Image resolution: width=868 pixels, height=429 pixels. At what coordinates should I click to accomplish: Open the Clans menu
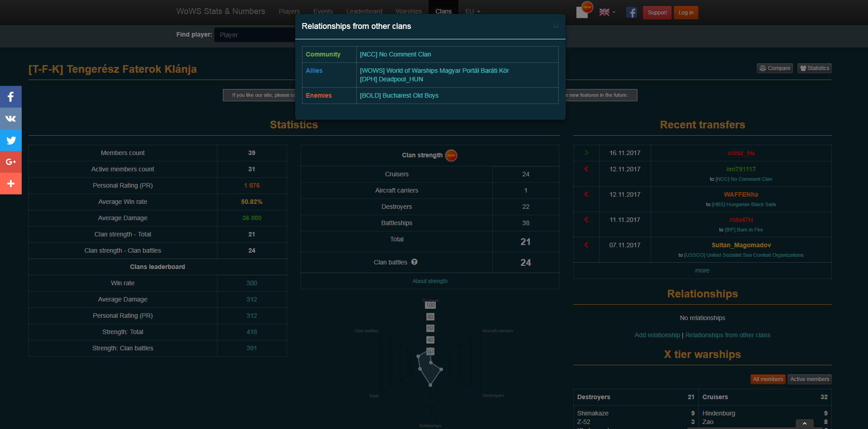click(443, 11)
